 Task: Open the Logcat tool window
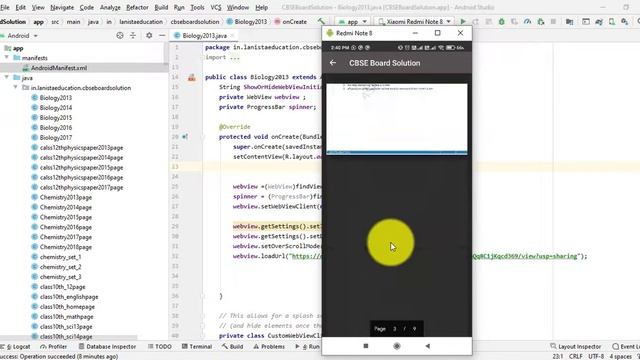click(17, 347)
